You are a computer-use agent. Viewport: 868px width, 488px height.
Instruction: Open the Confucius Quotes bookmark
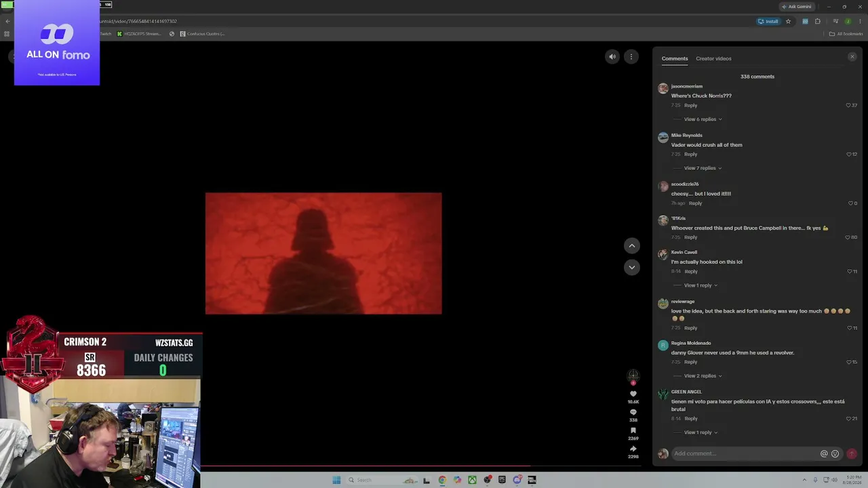(x=202, y=34)
